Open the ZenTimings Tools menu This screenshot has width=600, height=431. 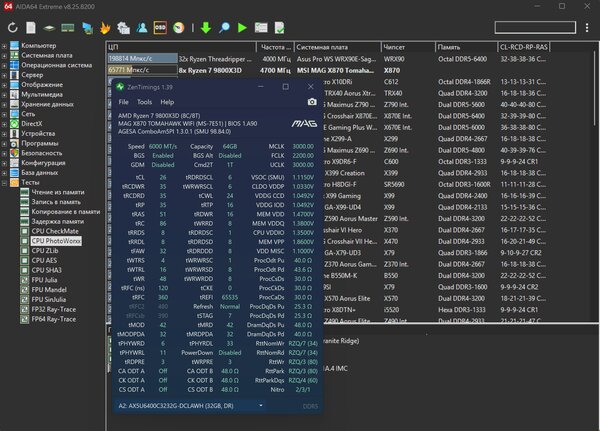click(144, 102)
